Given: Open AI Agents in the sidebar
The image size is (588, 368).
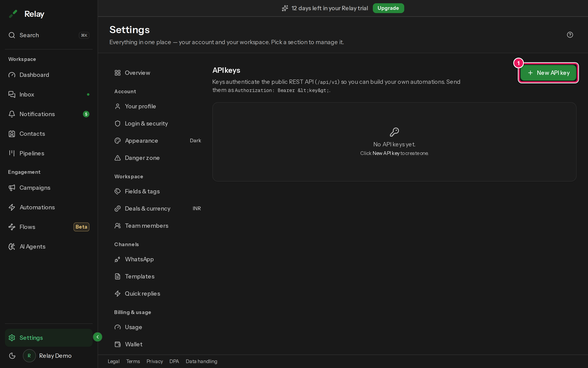Looking at the screenshot, I should [x=49, y=247].
